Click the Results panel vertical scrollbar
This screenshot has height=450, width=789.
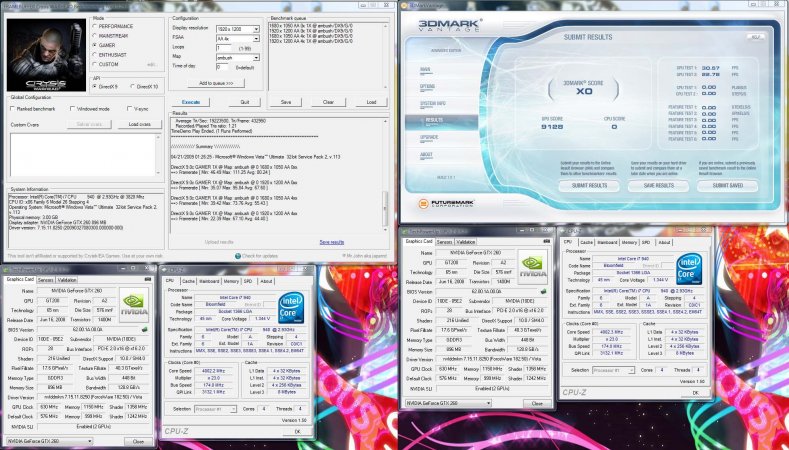(385, 175)
